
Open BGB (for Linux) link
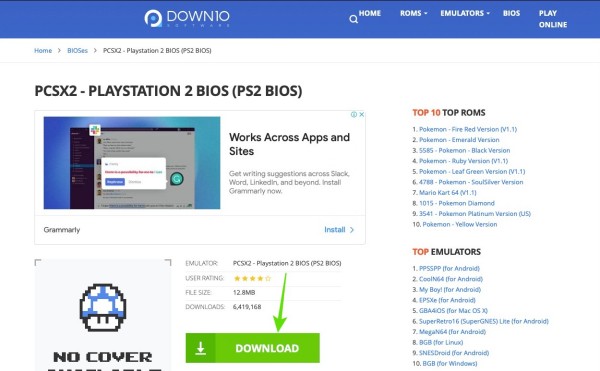coord(441,342)
